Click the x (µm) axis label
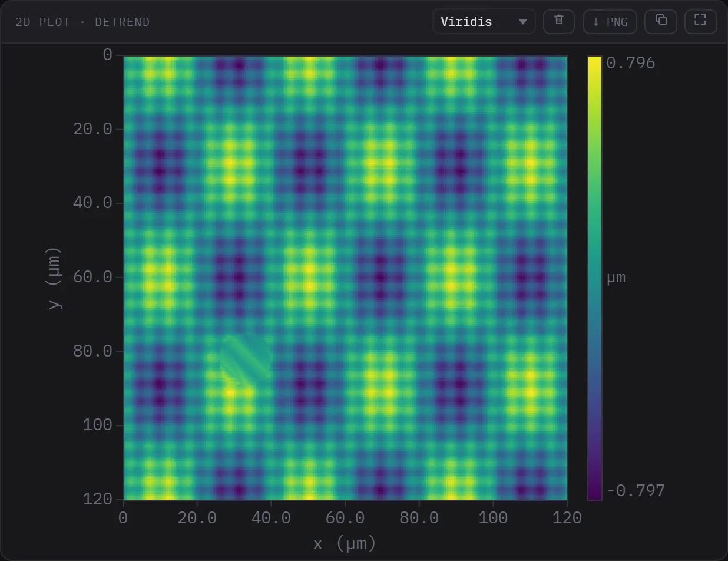728x561 pixels. tap(345, 543)
